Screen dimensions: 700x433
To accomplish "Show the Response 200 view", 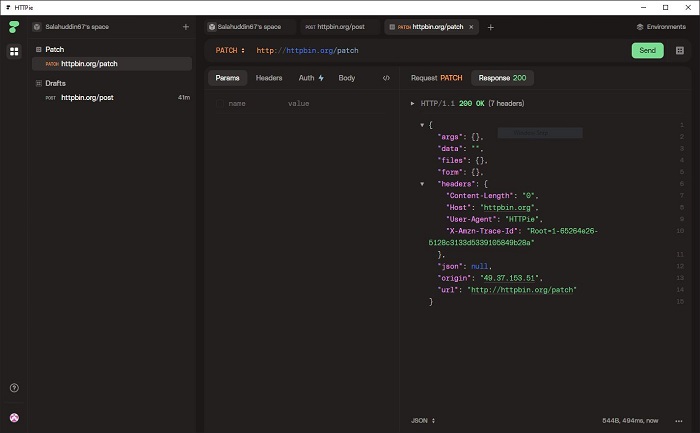I will 502,78.
